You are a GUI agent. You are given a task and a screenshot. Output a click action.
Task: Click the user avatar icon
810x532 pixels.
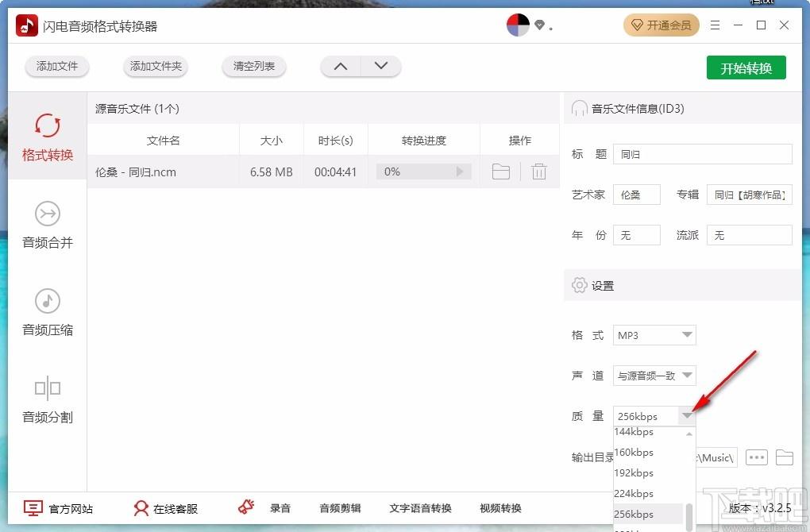[518, 25]
